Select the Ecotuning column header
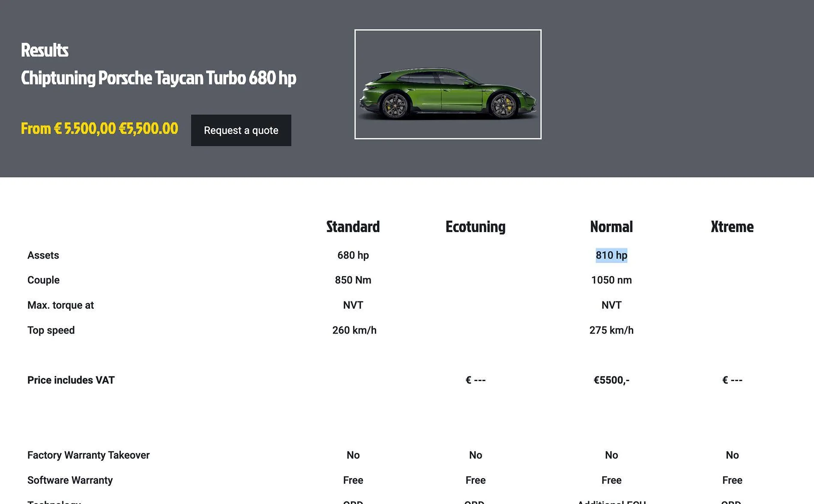This screenshot has height=504, width=814. tap(476, 227)
